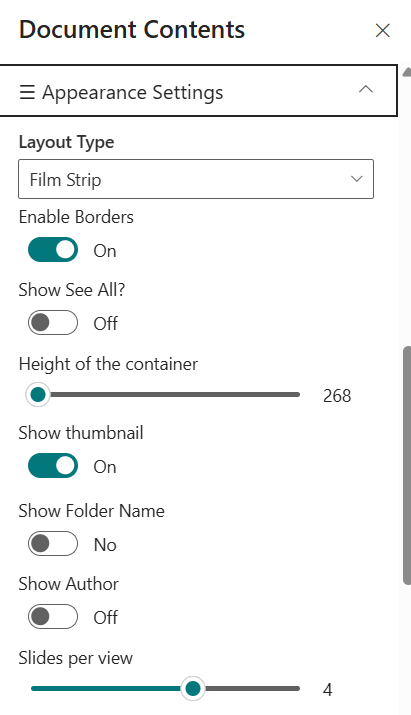Click the Appearance Settings section header
411x715 pixels.
(198, 91)
